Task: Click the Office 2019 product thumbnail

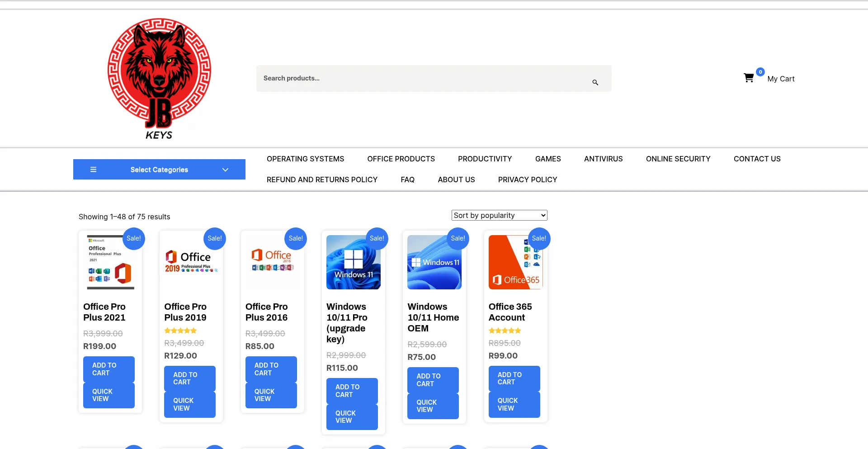Action: pyautogui.click(x=191, y=262)
